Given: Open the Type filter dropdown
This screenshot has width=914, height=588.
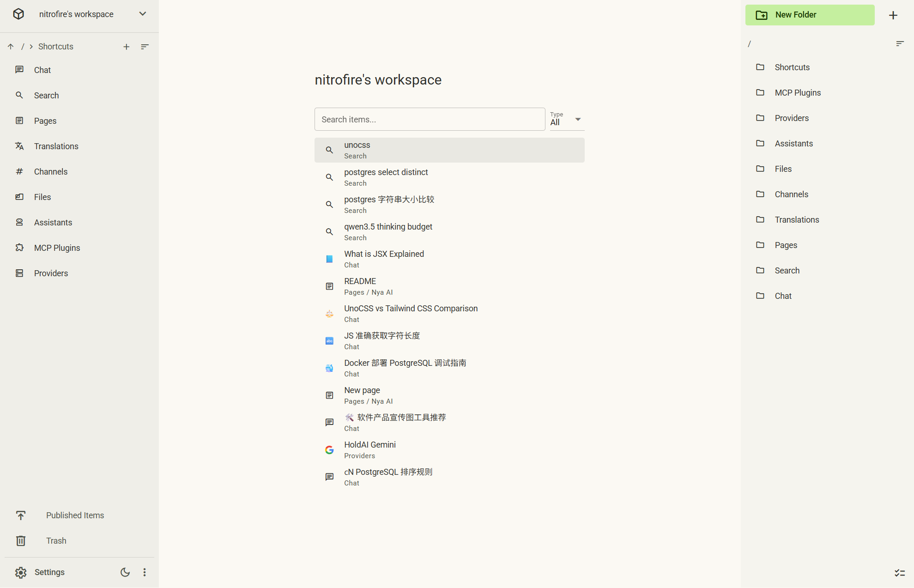Looking at the screenshot, I should point(567,120).
